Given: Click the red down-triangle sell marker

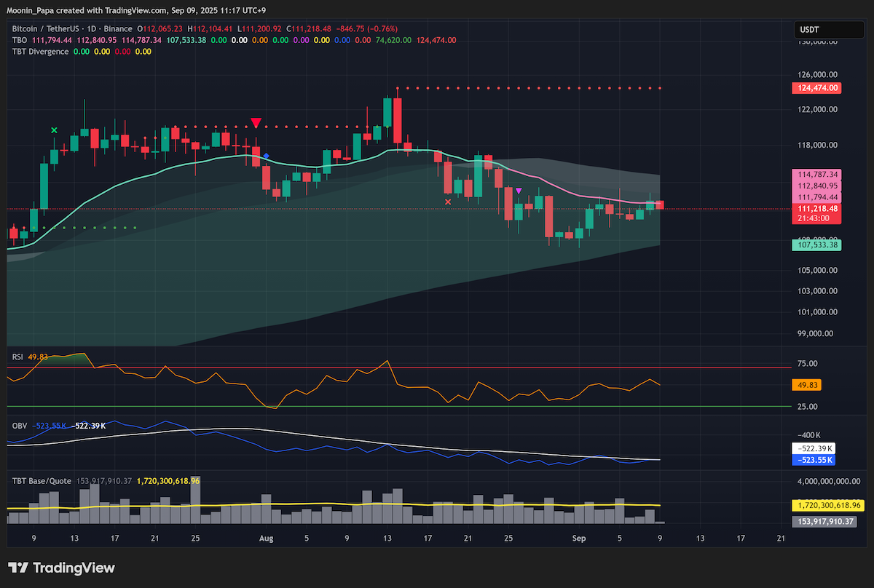Looking at the screenshot, I should (256, 123).
